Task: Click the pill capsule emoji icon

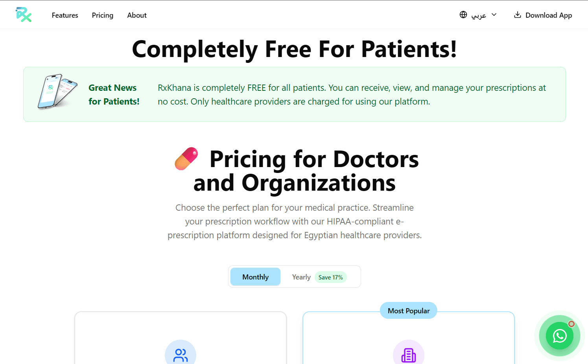Action: click(x=186, y=159)
